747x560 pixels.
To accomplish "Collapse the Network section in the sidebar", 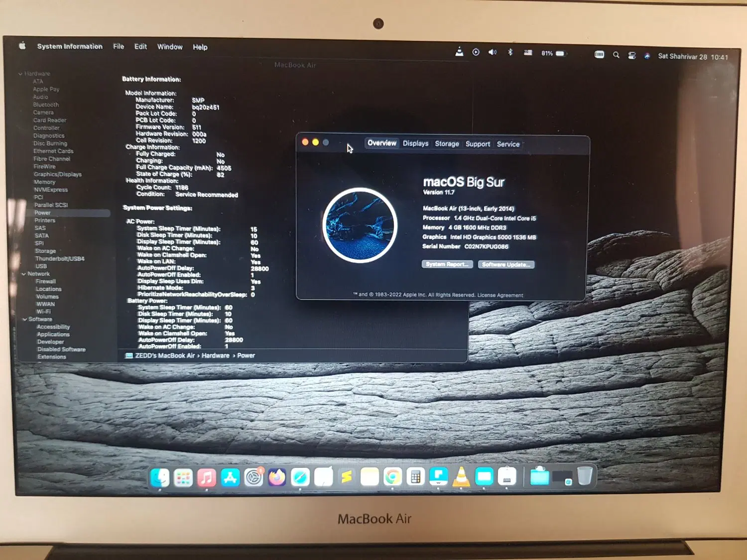I will coord(23,274).
